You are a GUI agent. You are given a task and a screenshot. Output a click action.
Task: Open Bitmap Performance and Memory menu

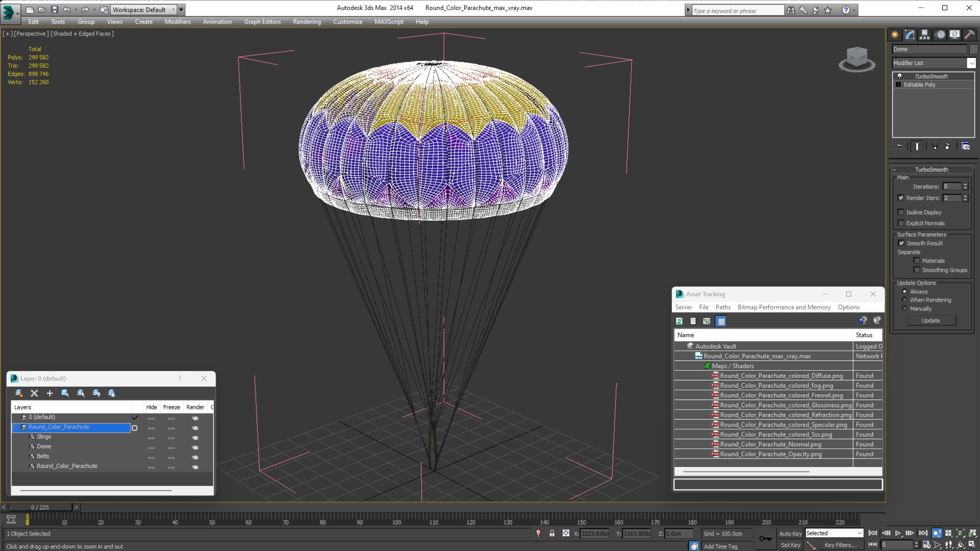tap(784, 307)
